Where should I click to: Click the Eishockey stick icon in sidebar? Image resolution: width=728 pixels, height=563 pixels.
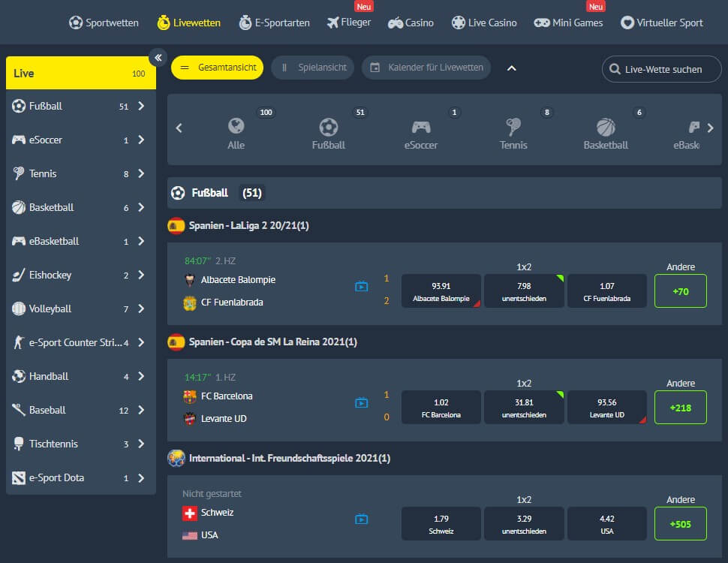click(19, 275)
